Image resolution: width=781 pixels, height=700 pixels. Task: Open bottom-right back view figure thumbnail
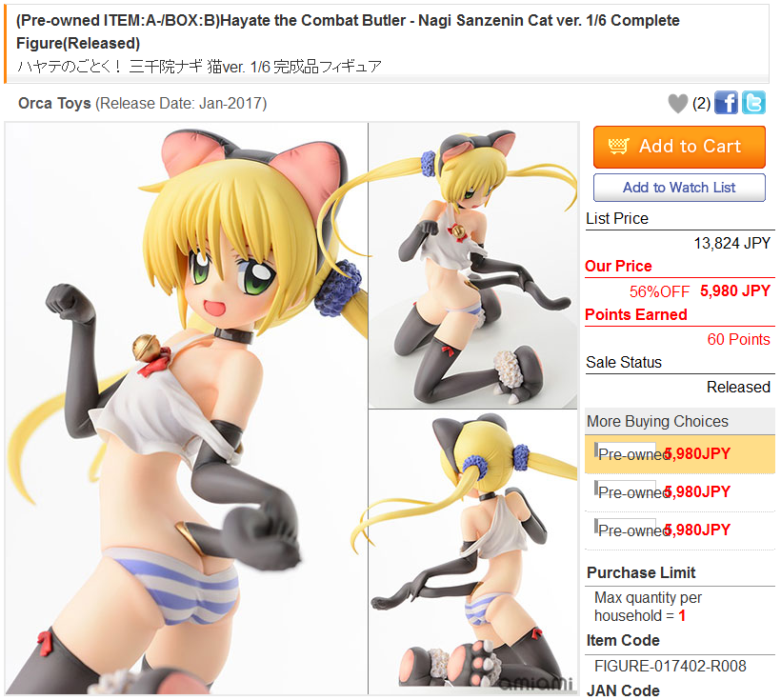472,552
